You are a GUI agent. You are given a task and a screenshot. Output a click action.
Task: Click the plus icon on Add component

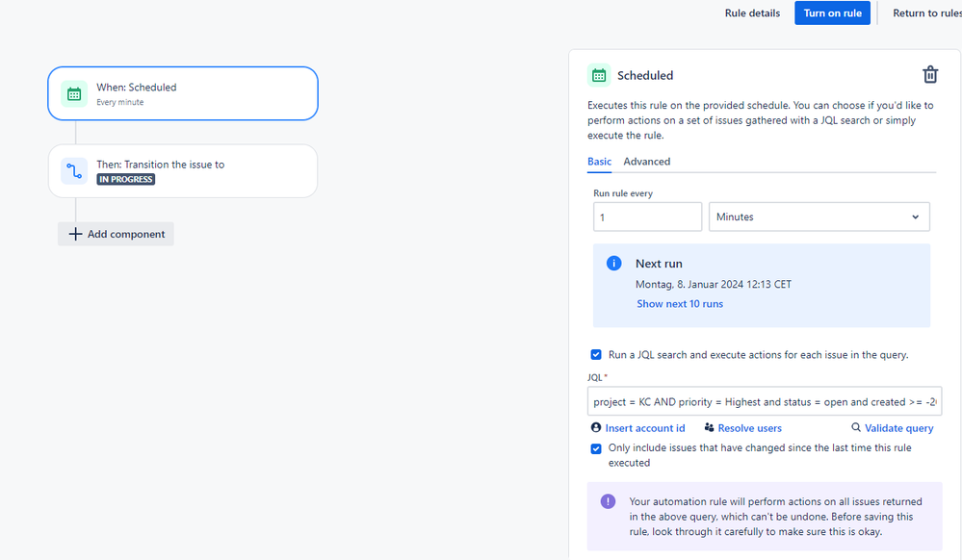(x=75, y=235)
